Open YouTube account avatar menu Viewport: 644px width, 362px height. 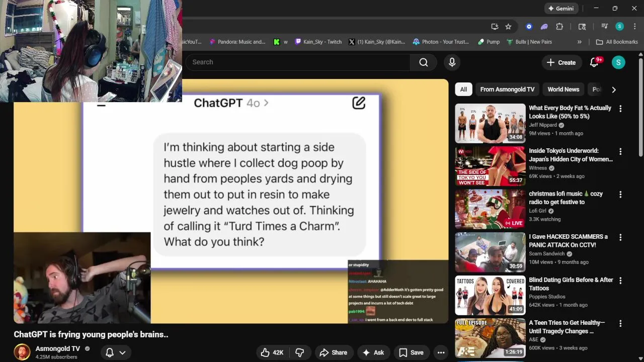(618, 62)
